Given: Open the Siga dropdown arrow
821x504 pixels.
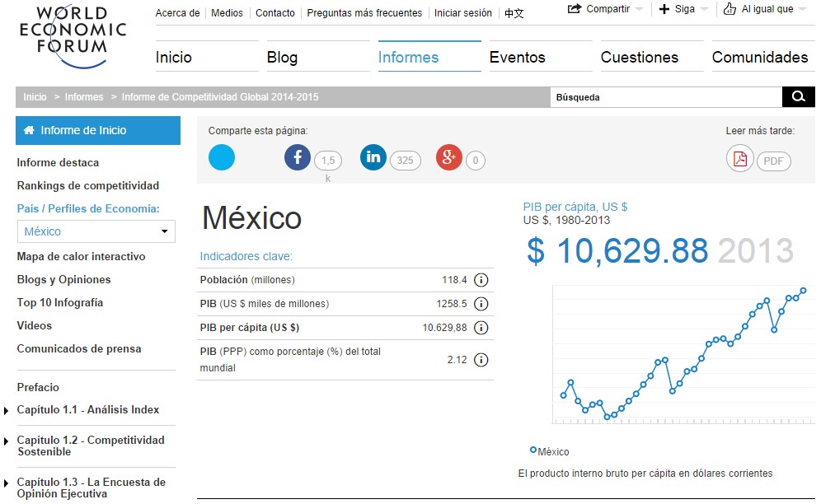Looking at the screenshot, I should point(704,9).
